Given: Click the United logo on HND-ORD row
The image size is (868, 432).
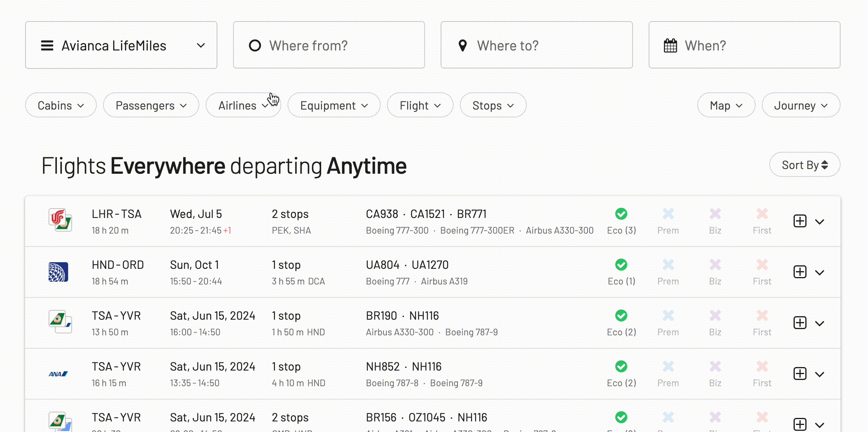Looking at the screenshot, I should (58, 272).
